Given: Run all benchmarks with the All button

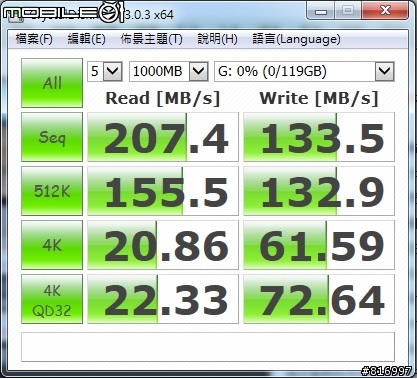Looking at the screenshot, I should point(52,83).
